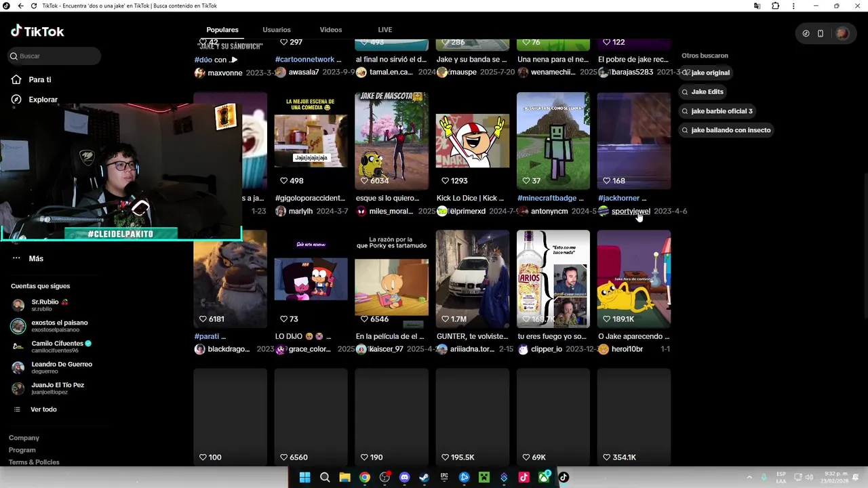Click marlylh's profile avatar
The image size is (868, 488).
281,211
